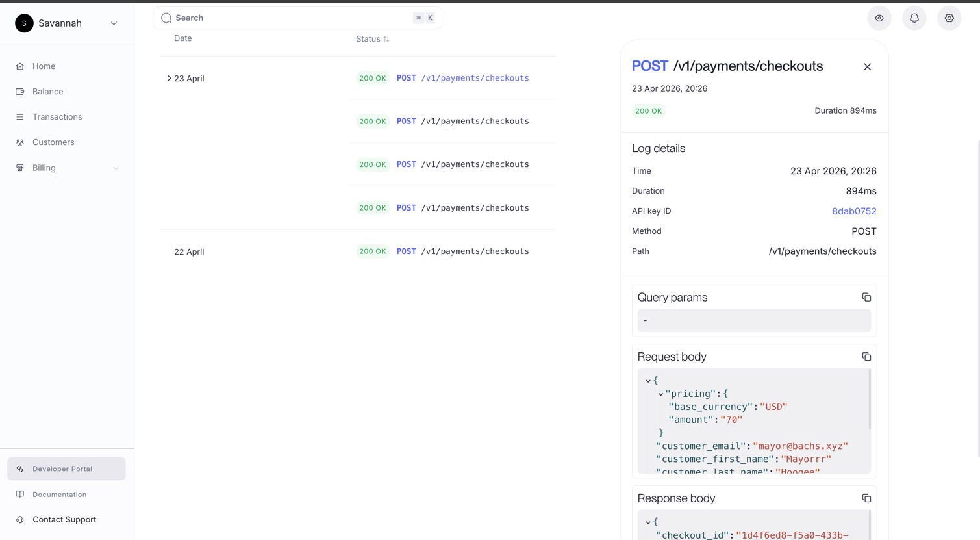
Task: Click Contact Support
Action: point(64,519)
